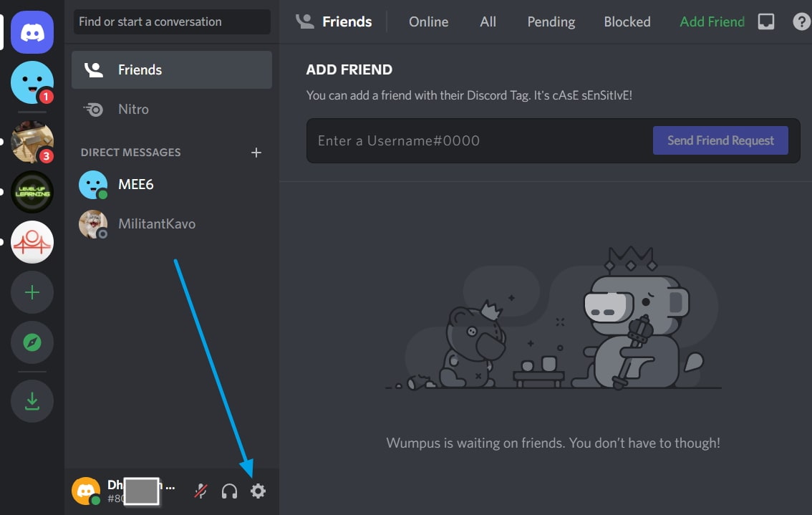Open the red bridge logo server

pos(32,242)
